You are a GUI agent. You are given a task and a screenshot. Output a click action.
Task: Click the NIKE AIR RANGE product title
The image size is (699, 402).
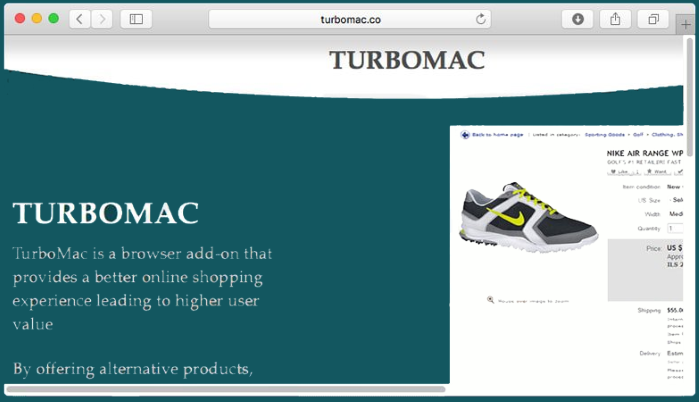(x=645, y=153)
